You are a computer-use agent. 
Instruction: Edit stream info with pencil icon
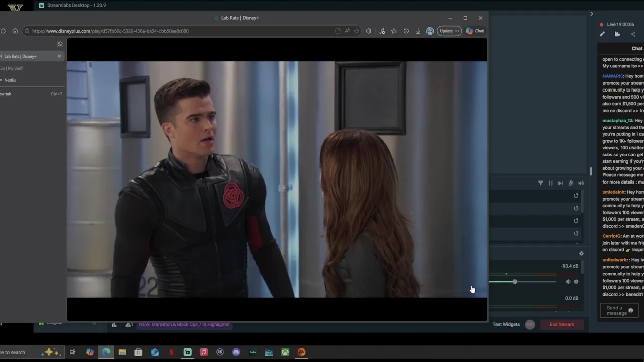(602, 34)
